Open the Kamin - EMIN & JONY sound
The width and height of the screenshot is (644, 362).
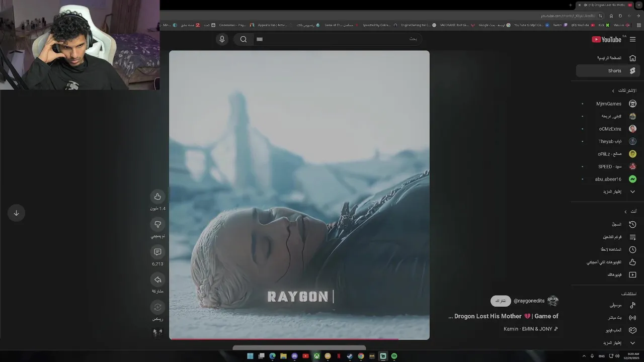[531, 329]
